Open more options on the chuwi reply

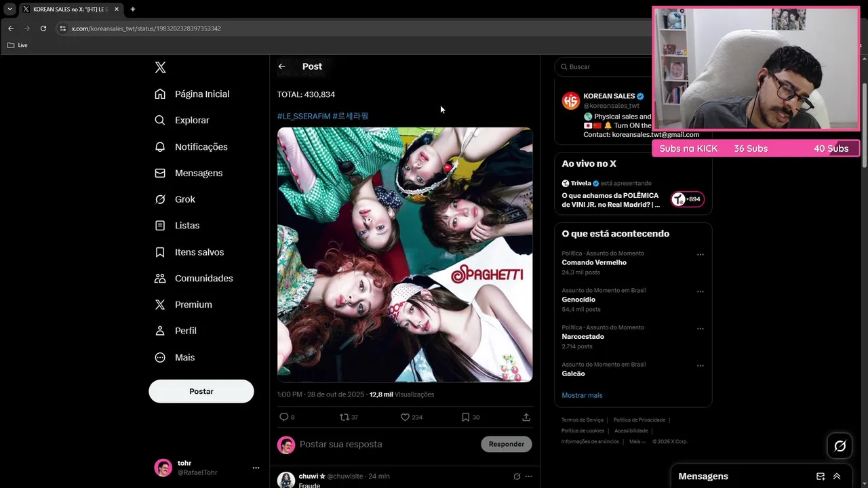coord(528,476)
